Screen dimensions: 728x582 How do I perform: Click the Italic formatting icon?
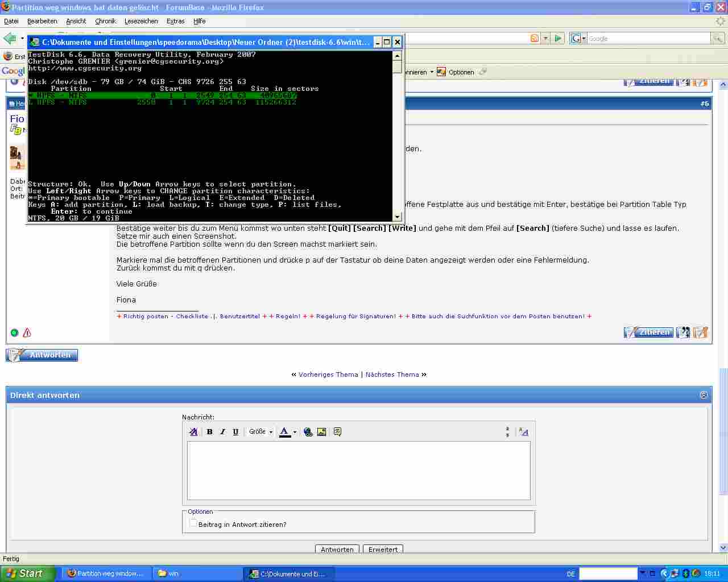click(x=222, y=432)
